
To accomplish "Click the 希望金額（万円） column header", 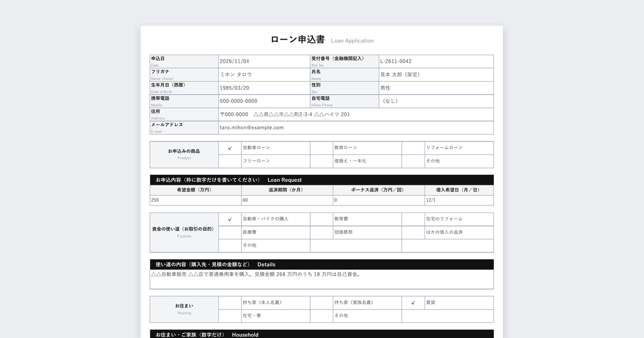I will [196, 190].
